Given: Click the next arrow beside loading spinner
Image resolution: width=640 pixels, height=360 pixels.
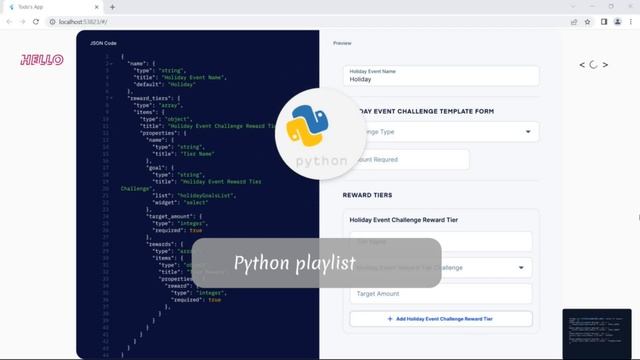Looking at the screenshot, I should pos(605,64).
